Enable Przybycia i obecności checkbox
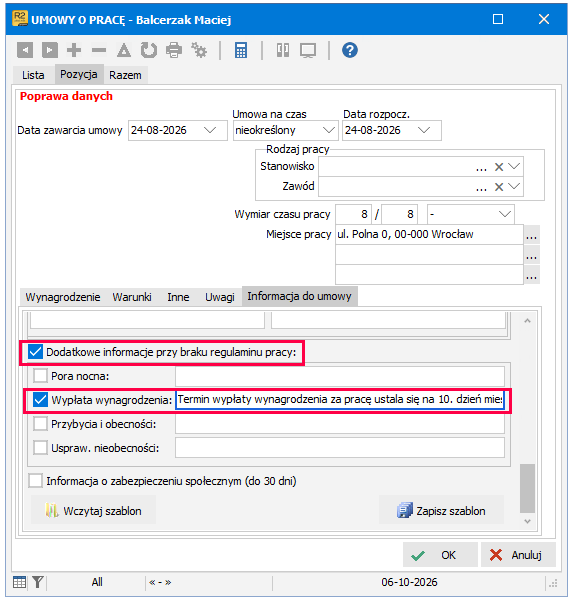 point(40,424)
